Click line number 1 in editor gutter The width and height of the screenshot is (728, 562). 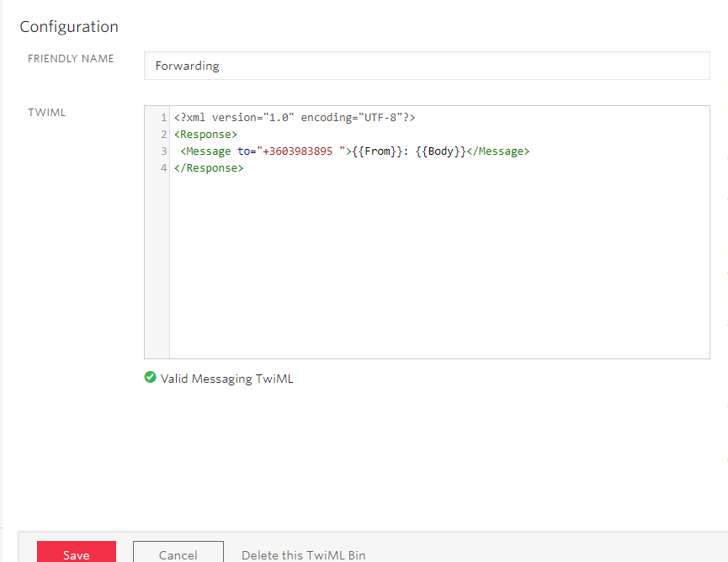click(163, 118)
